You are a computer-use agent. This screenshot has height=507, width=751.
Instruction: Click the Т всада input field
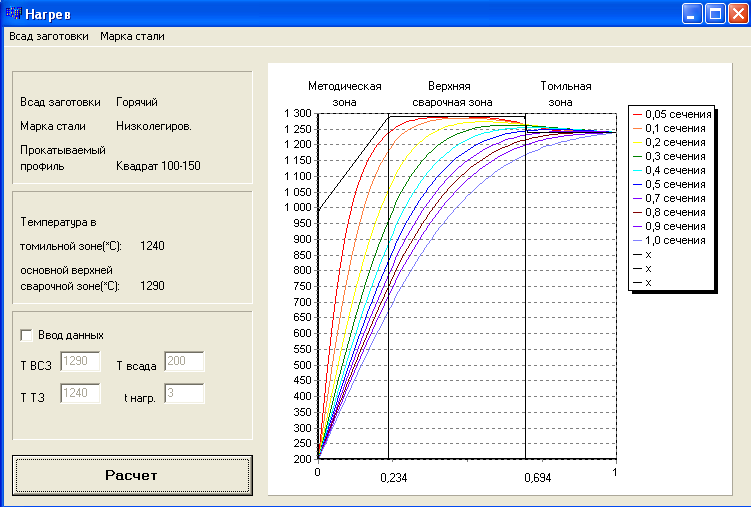[x=184, y=362]
